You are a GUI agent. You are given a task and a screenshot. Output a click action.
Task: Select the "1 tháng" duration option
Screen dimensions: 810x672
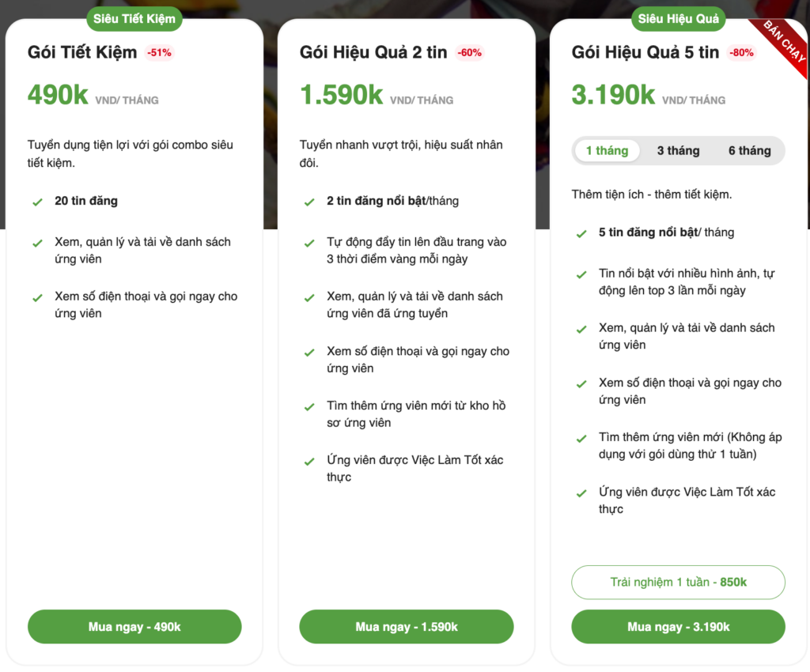coord(607,151)
